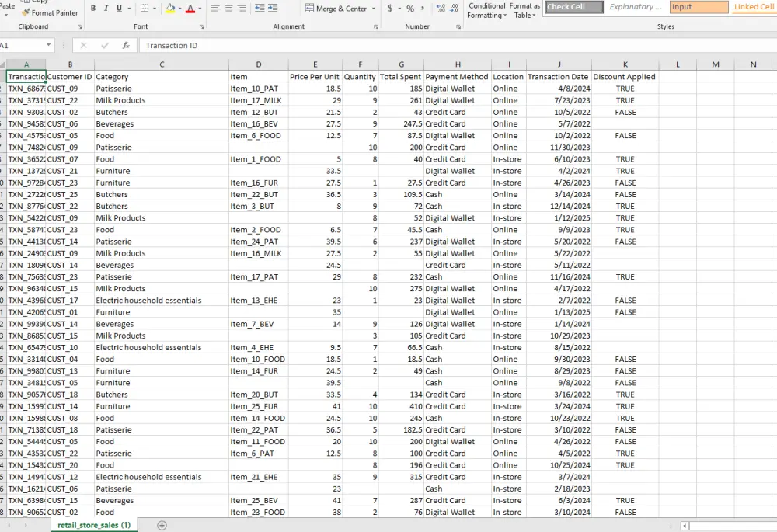
Task: Center text horizontally
Action: point(228,9)
